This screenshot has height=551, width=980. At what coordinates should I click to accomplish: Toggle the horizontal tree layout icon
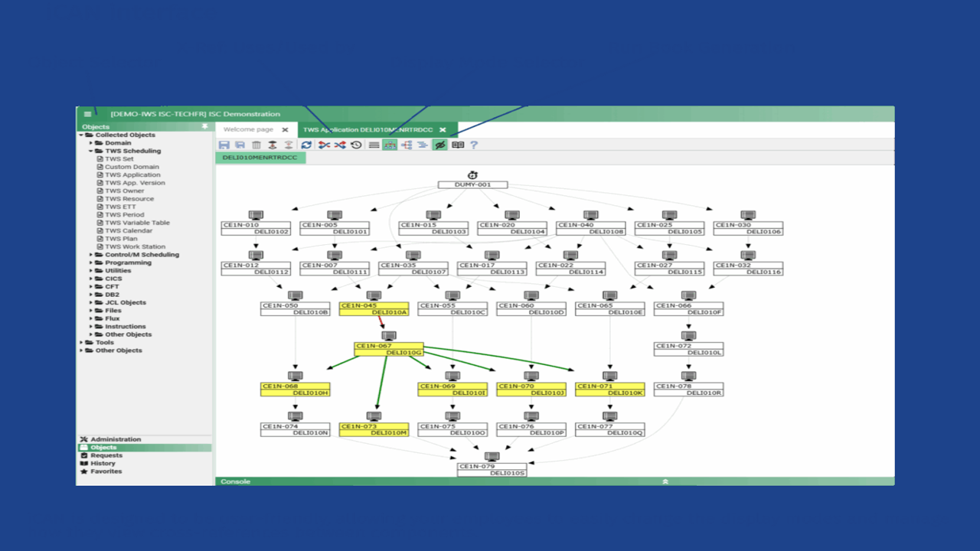tap(407, 145)
